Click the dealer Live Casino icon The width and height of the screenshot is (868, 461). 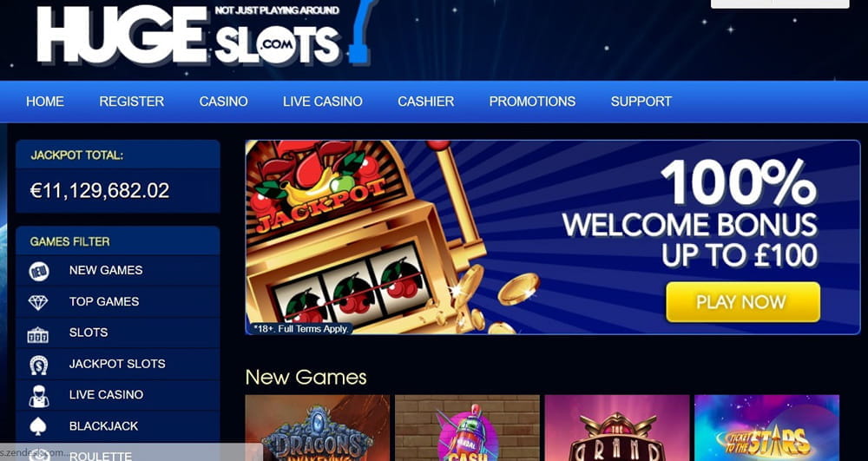[x=39, y=396]
